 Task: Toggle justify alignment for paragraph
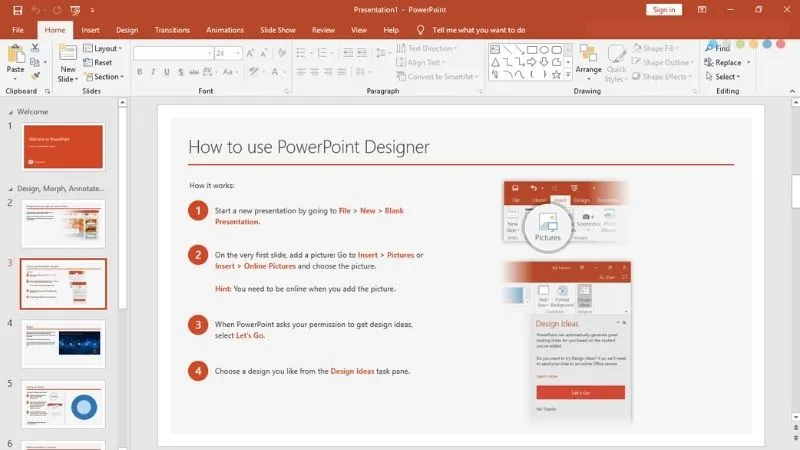[x=342, y=72]
